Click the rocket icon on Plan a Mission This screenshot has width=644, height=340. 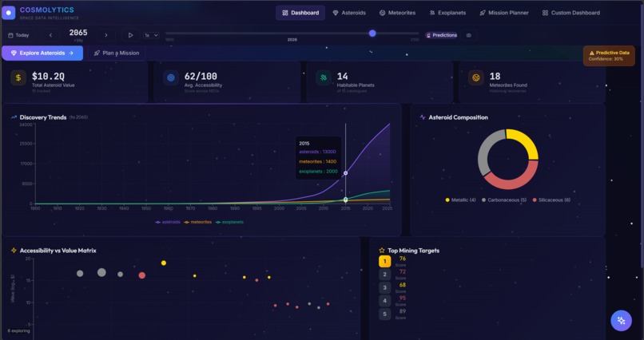tap(97, 53)
